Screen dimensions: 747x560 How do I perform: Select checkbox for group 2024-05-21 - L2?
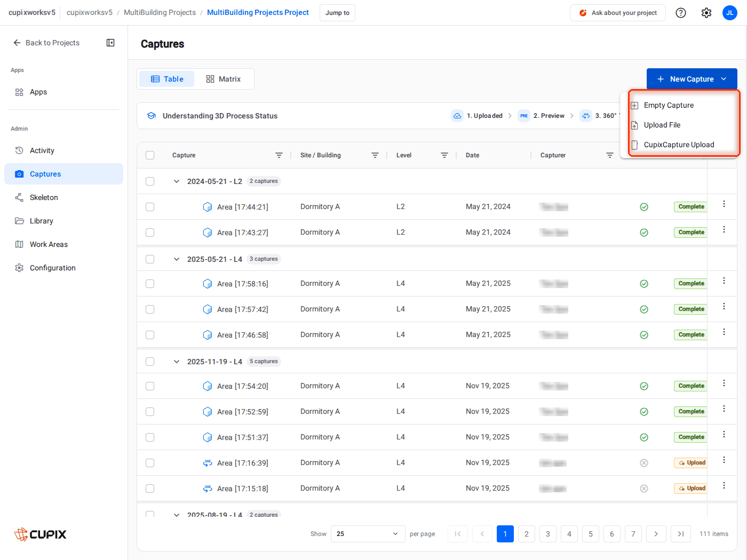tap(150, 181)
